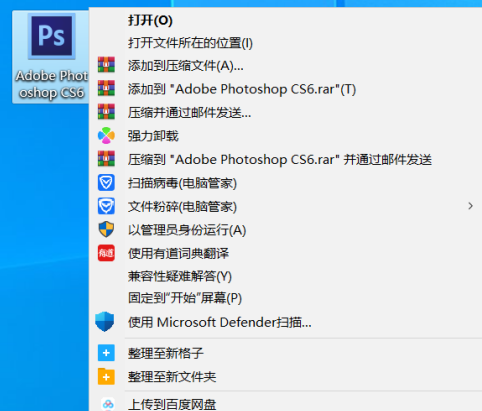The height and width of the screenshot is (411, 482).
Task: Choose 兼容性疑难解答(Y)
Action: (180, 276)
